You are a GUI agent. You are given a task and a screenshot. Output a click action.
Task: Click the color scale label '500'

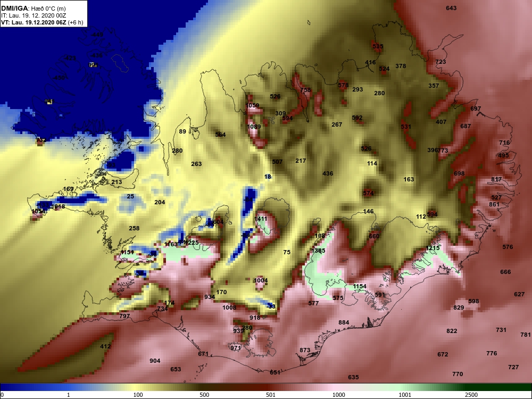click(204, 395)
